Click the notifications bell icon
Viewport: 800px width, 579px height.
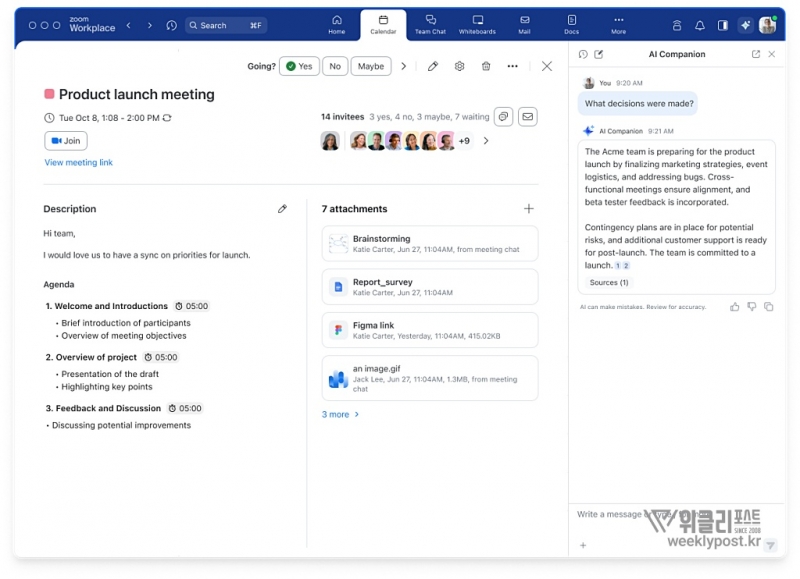click(x=700, y=25)
